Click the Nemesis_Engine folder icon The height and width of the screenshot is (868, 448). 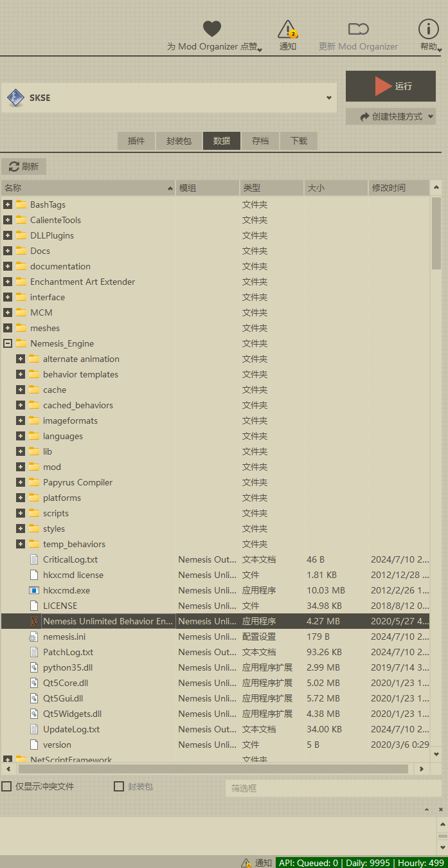click(x=21, y=343)
